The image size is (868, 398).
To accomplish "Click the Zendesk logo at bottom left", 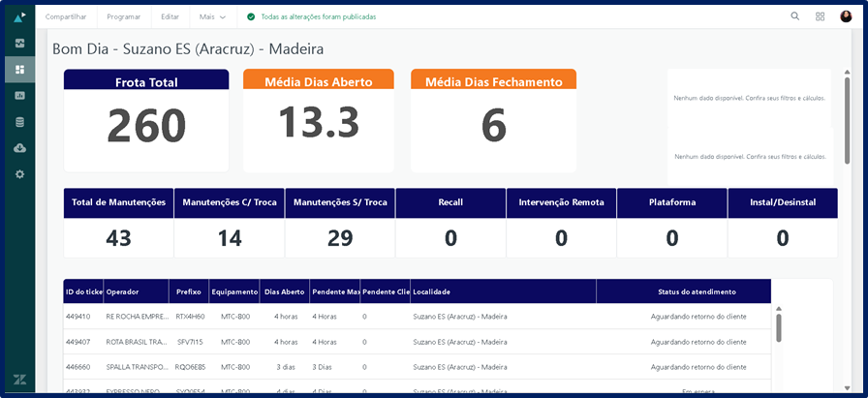I will tap(19, 380).
